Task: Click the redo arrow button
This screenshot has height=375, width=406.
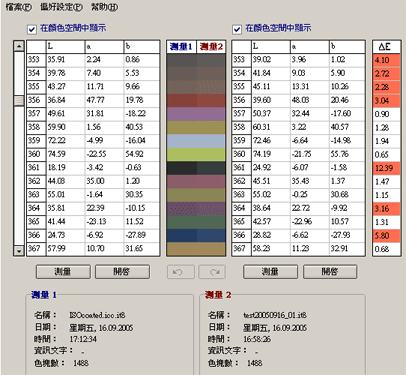Action: pyautogui.click(x=212, y=272)
